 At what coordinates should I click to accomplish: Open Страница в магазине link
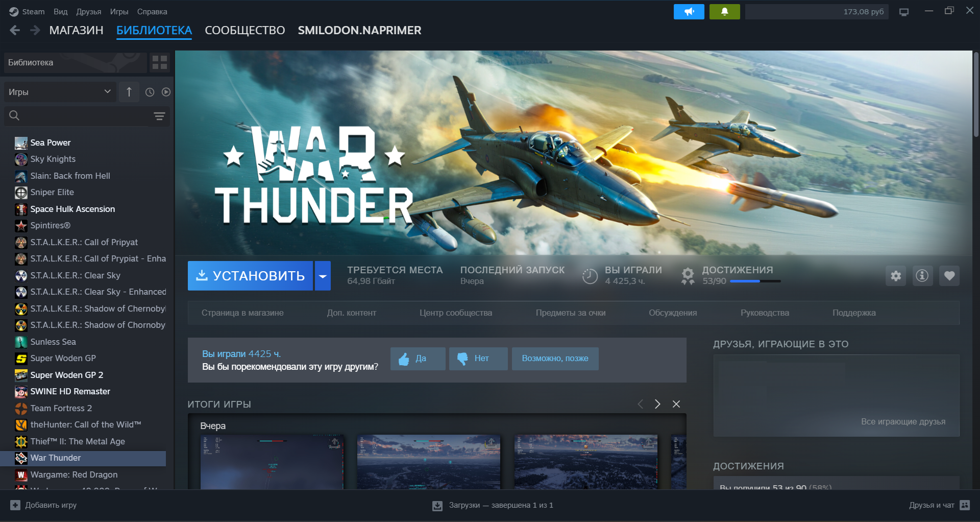point(242,313)
